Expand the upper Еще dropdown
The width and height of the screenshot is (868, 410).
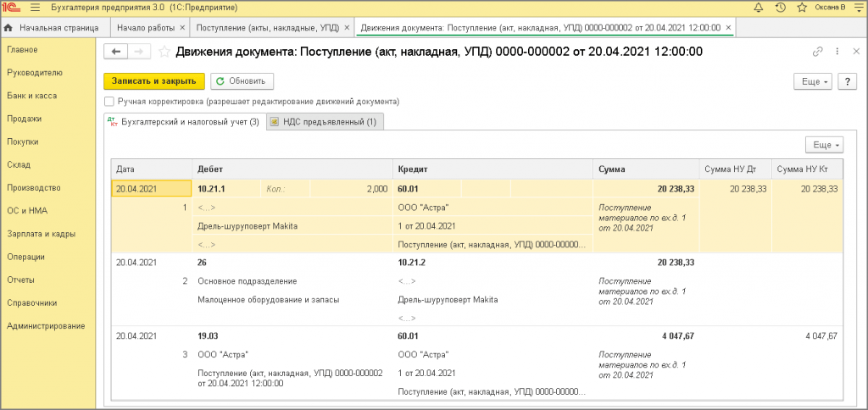812,81
